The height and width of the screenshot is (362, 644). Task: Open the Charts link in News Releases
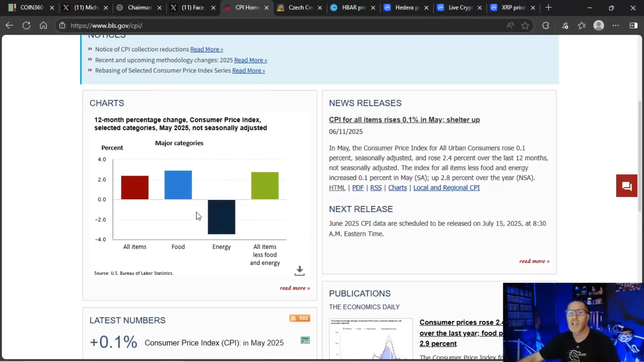[x=397, y=188]
